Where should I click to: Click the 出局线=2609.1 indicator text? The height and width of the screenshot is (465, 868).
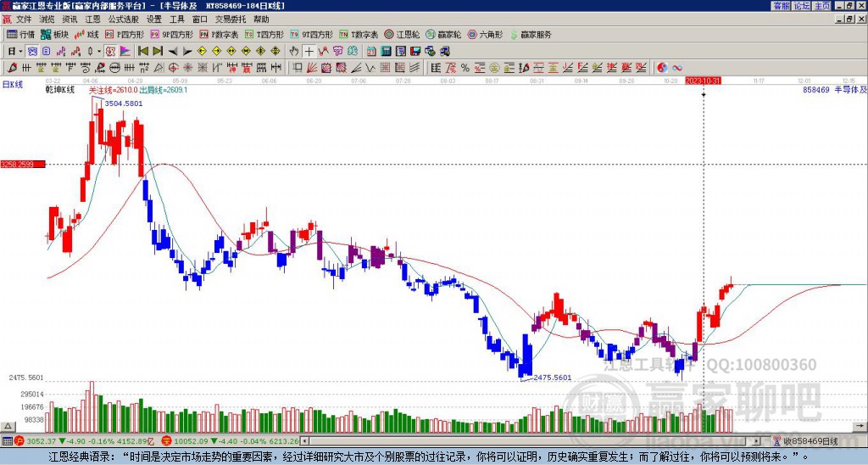click(x=164, y=90)
